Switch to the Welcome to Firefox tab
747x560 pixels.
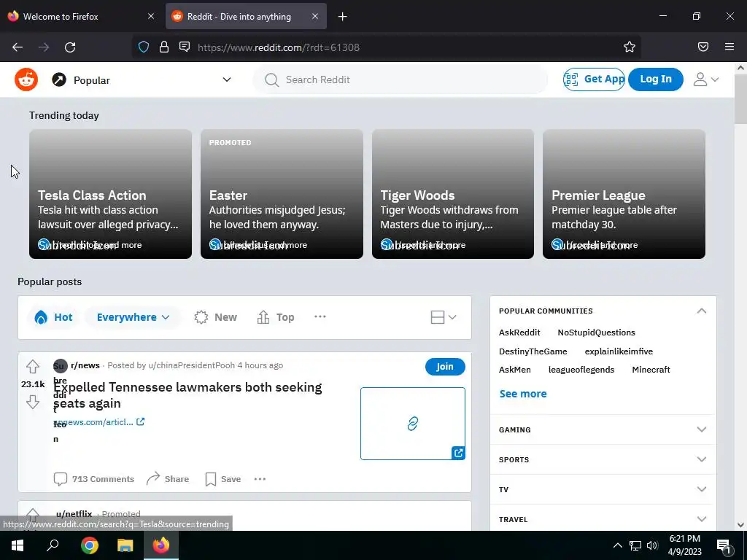[x=82, y=17]
